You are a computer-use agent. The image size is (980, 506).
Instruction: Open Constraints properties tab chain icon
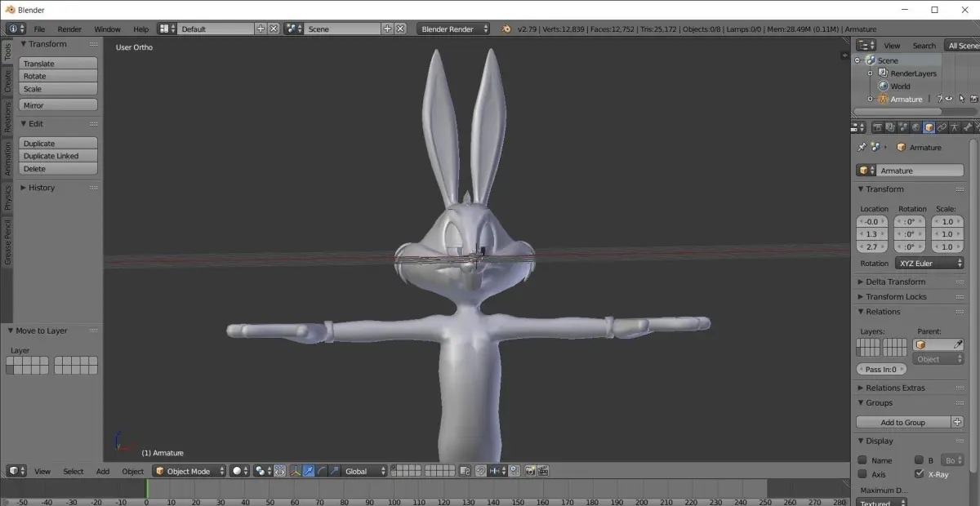(942, 127)
